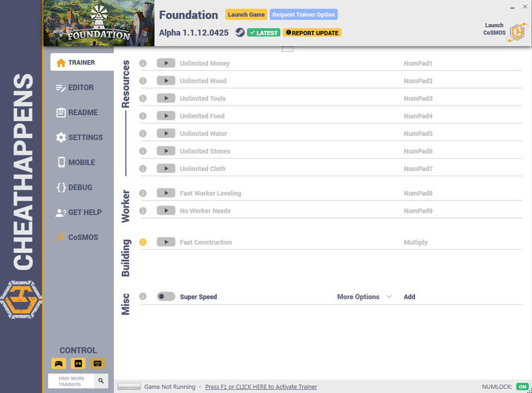Viewport: 532px width, 393px height.
Task: Click the Foundation game banner thumbnail
Action: click(99, 23)
